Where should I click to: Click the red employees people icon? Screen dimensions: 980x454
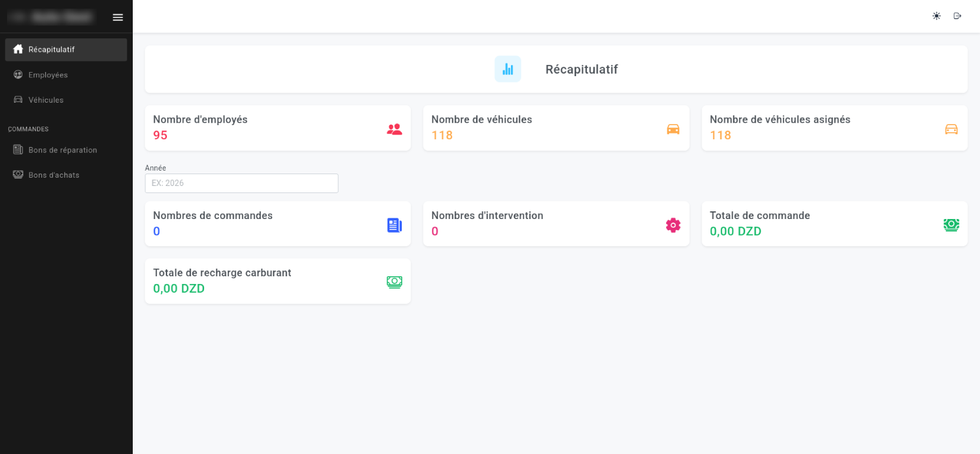pos(394,129)
